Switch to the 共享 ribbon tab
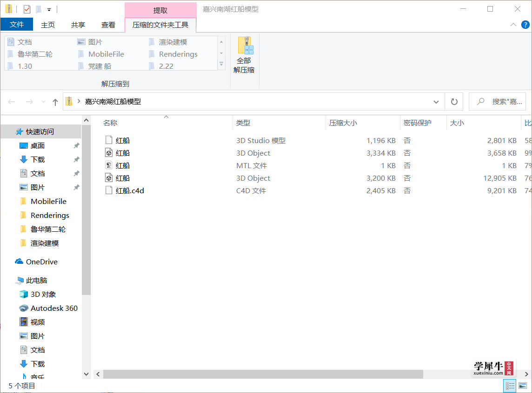 pyautogui.click(x=78, y=25)
